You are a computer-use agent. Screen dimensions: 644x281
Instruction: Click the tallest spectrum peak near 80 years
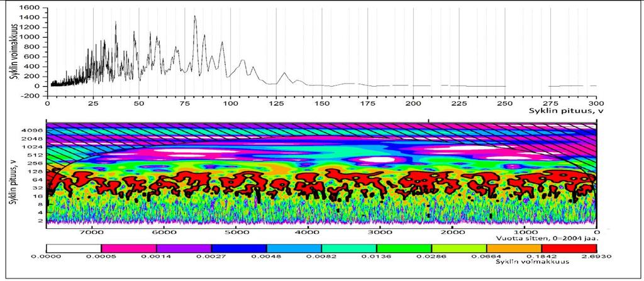(195, 16)
